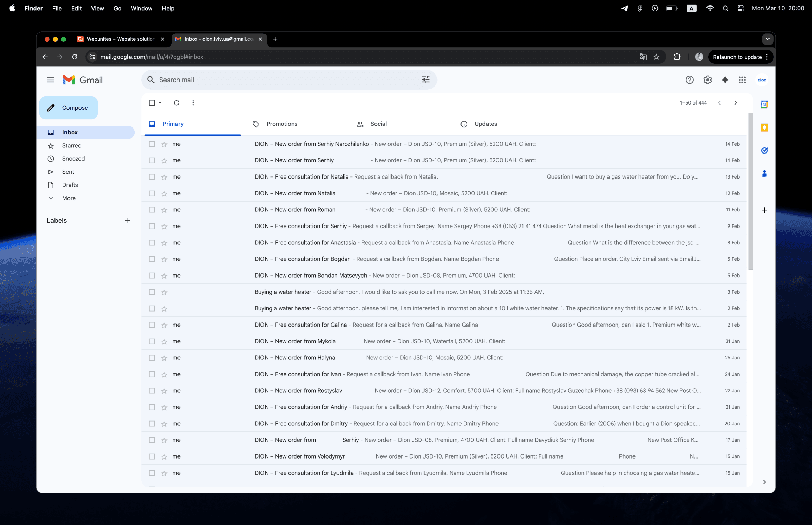This screenshot has height=525, width=812.
Task: Open macOS Control Center icon
Action: pos(740,8)
